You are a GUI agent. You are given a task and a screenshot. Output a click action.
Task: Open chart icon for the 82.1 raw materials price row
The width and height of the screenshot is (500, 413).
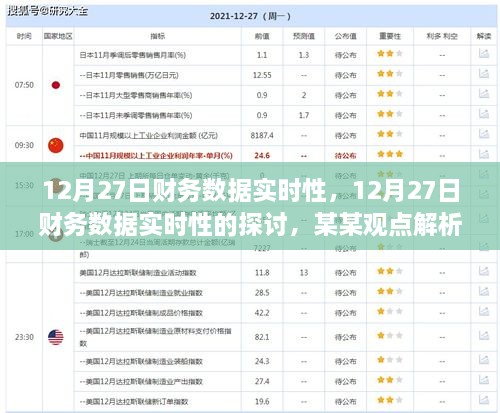(x=484, y=336)
